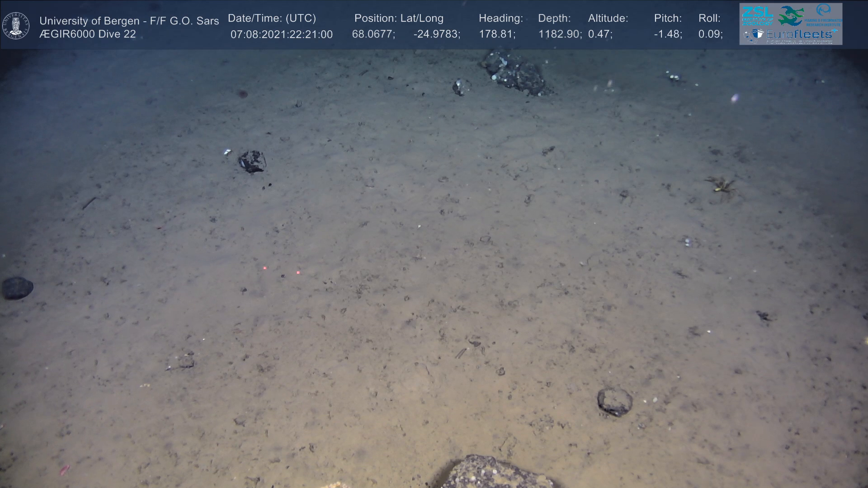The image size is (868, 488).
Task: Click the left red laser dot
Action: (x=265, y=268)
